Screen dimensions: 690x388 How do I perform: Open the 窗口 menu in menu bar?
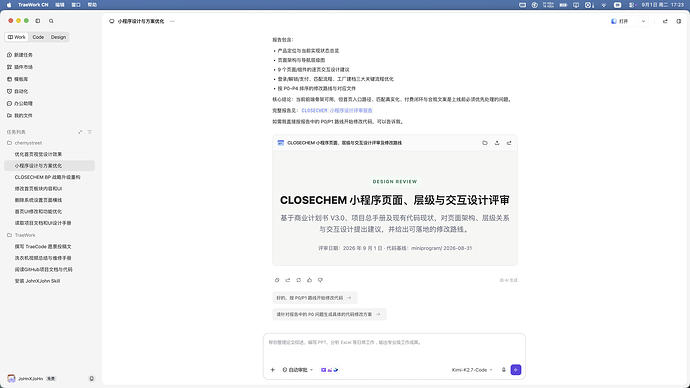pyautogui.click(x=76, y=5)
